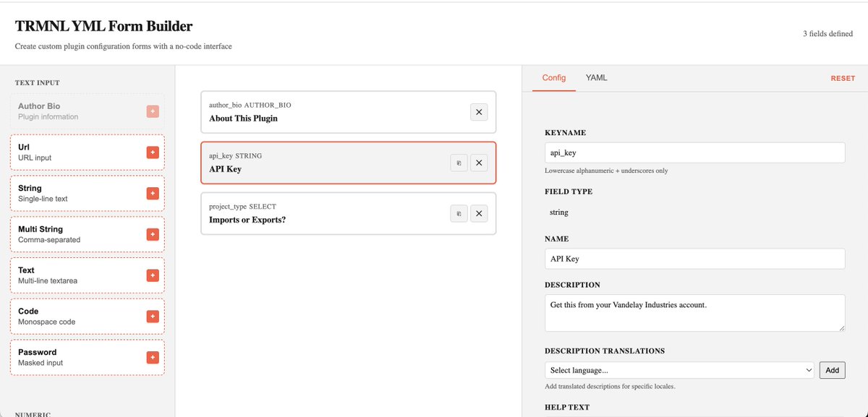Click the Lowercase alphanumeric + underscores only hint
Viewport: 868px width, 417px height.
[x=606, y=171]
